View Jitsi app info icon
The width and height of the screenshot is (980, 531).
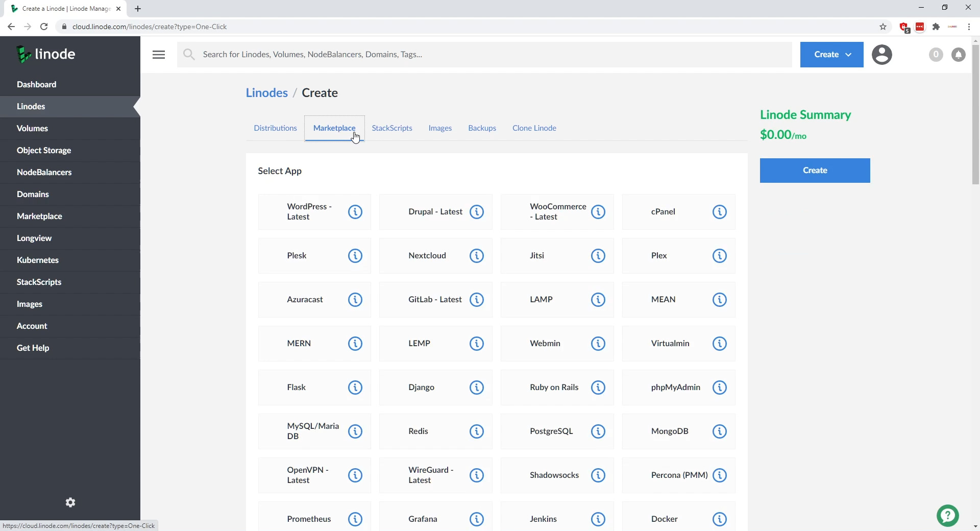coord(598,256)
